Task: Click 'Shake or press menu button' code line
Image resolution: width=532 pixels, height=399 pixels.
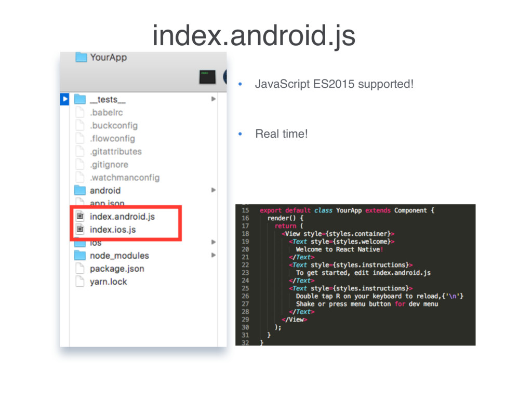Action: coord(367,304)
